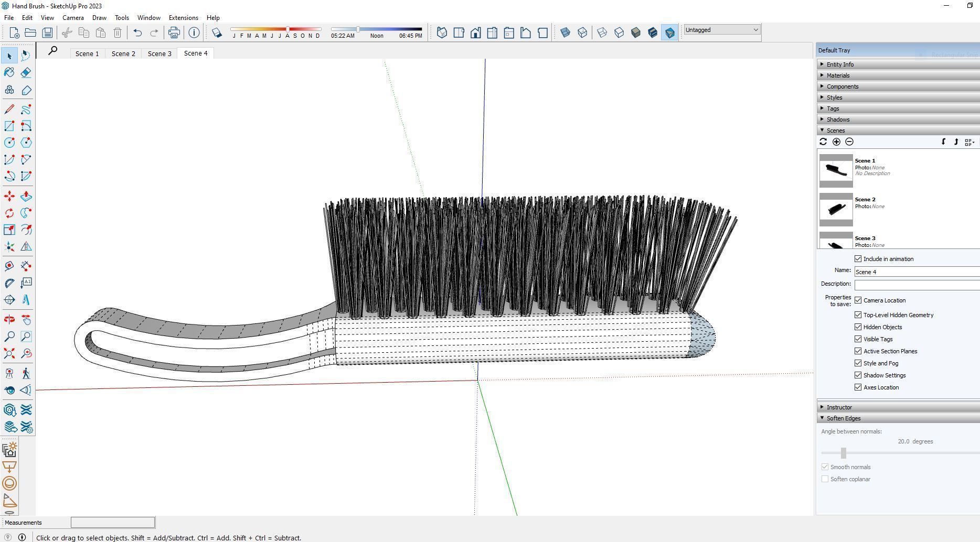Click the scene search magnifier button

(53, 51)
